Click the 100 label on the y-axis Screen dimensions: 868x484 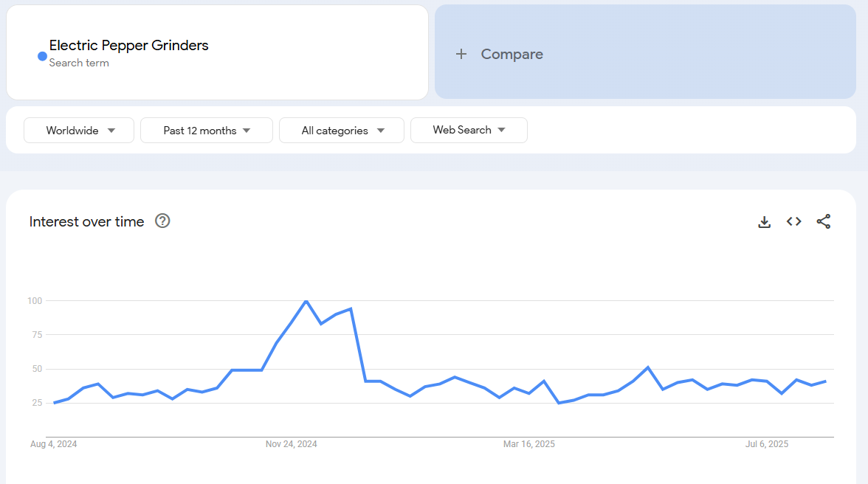[x=35, y=301]
